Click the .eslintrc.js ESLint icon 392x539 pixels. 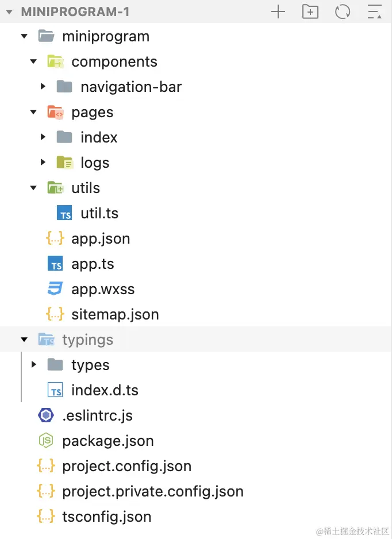46,415
